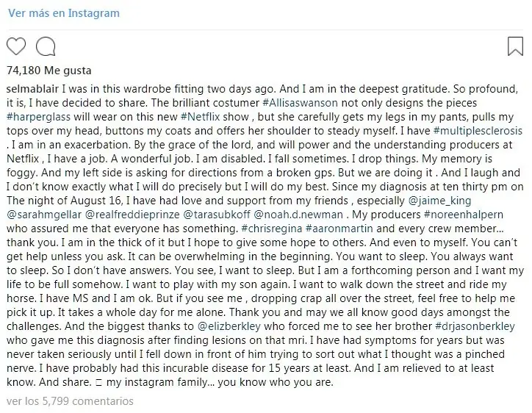Open the 'Ver más en Instagram' link
This screenshot has height=413, width=532.
point(64,13)
